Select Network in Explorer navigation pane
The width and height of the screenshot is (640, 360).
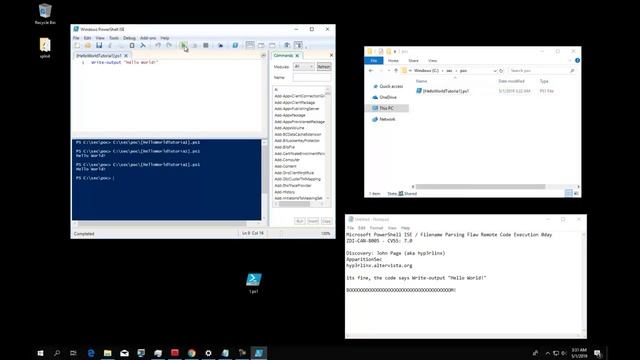(384, 119)
